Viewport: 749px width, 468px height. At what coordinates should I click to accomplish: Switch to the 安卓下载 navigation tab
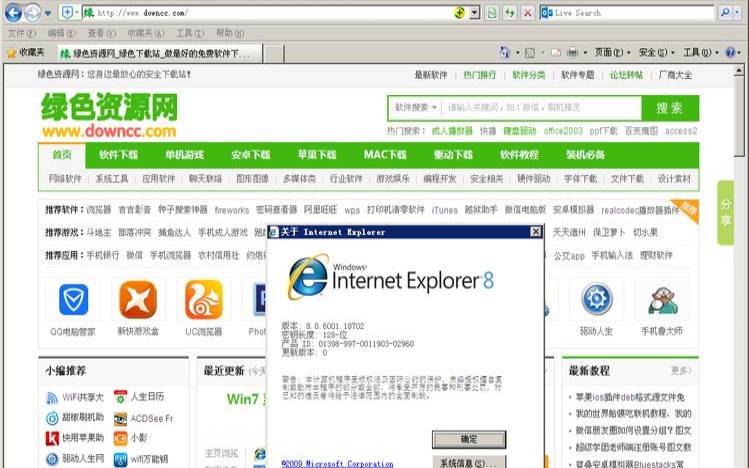[x=250, y=155]
